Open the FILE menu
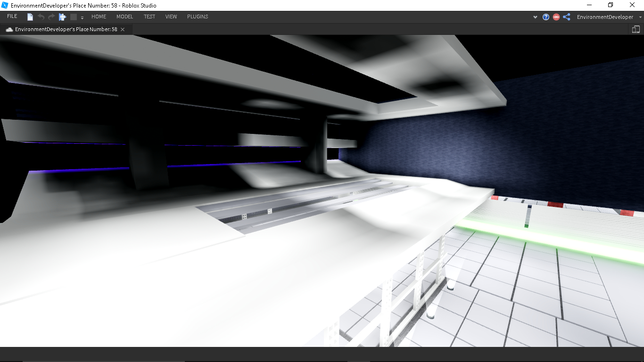 [12, 16]
